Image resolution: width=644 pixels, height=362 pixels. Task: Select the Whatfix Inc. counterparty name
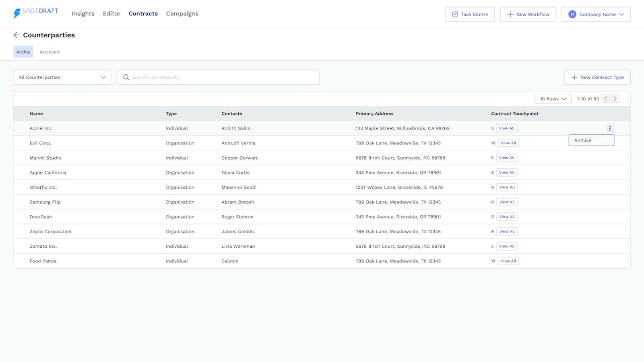(43, 187)
